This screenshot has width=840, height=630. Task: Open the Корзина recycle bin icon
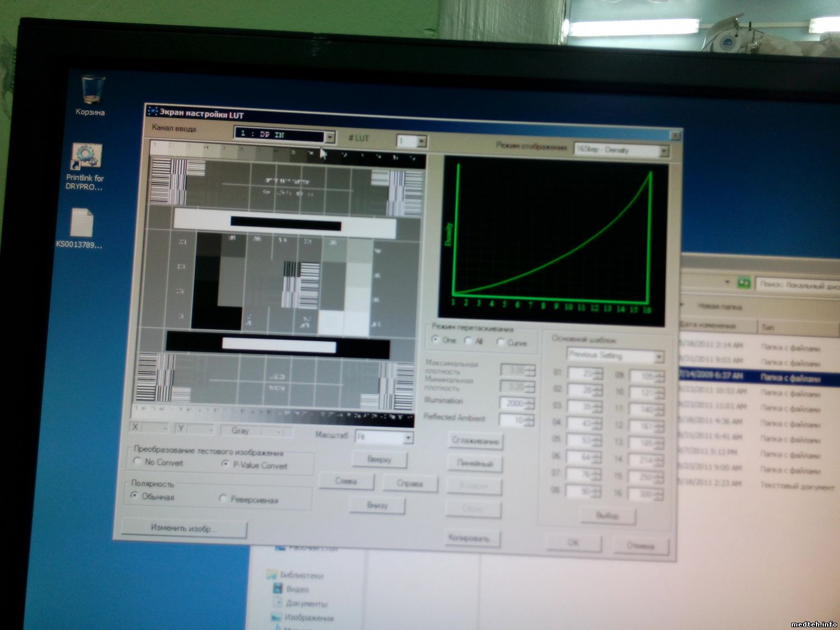91,91
